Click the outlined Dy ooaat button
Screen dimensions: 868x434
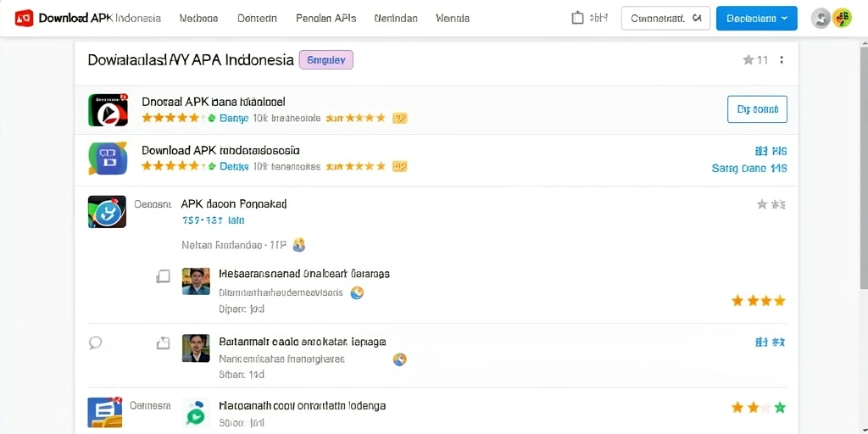pyautogui.click(x=757, y=109)
